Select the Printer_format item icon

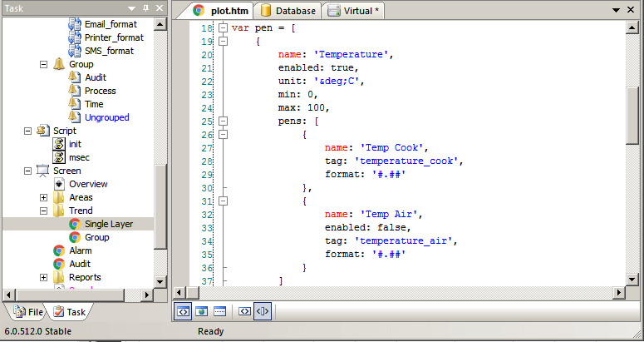click(75, 37)
